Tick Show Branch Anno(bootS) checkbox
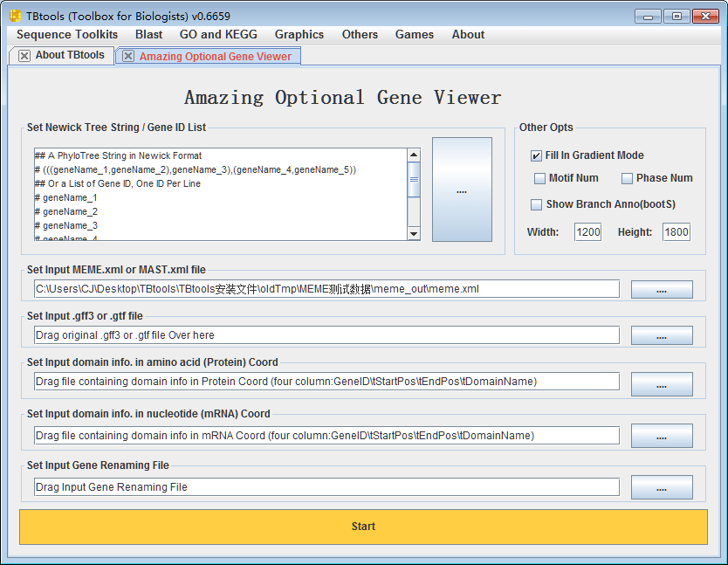The height and width of the screenshot is (565, 728). coord(536,204)
